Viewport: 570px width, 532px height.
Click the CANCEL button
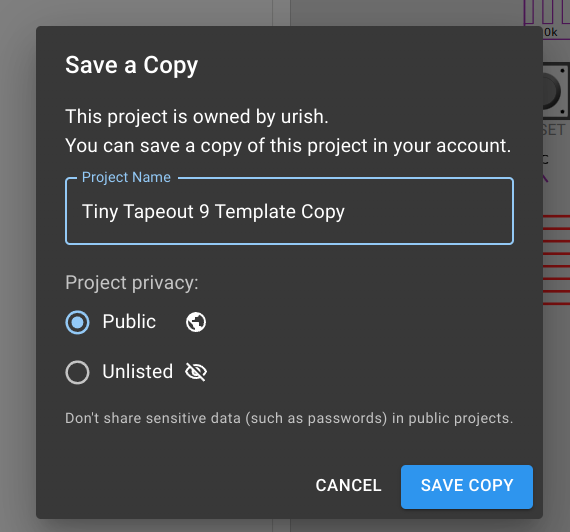(x=348, y=485)
